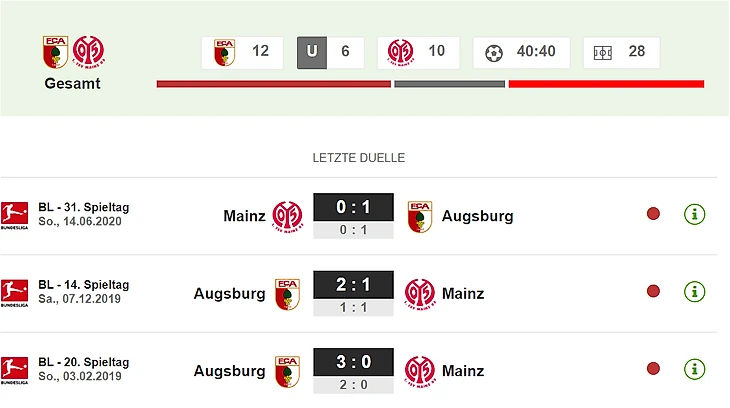Show info for the 03.02.2019 match
Screen dimensions: 730x408
tap(694, 369)
